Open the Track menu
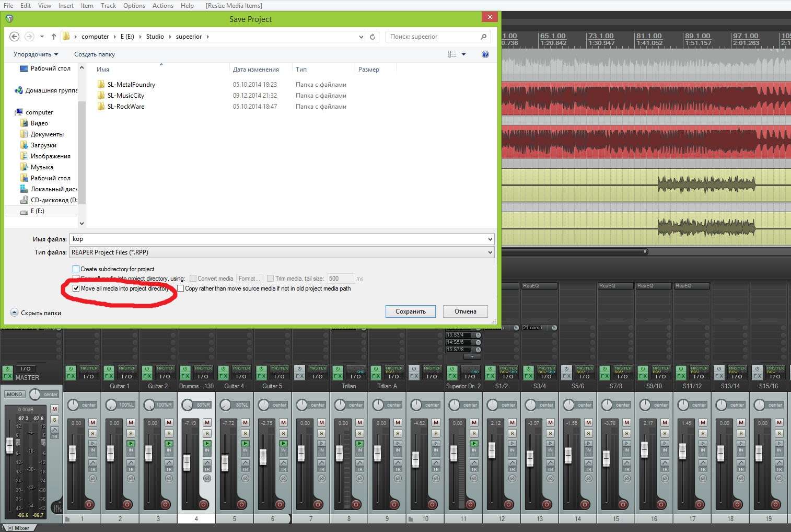The image size is (791, 532). [x=108, y=6]
